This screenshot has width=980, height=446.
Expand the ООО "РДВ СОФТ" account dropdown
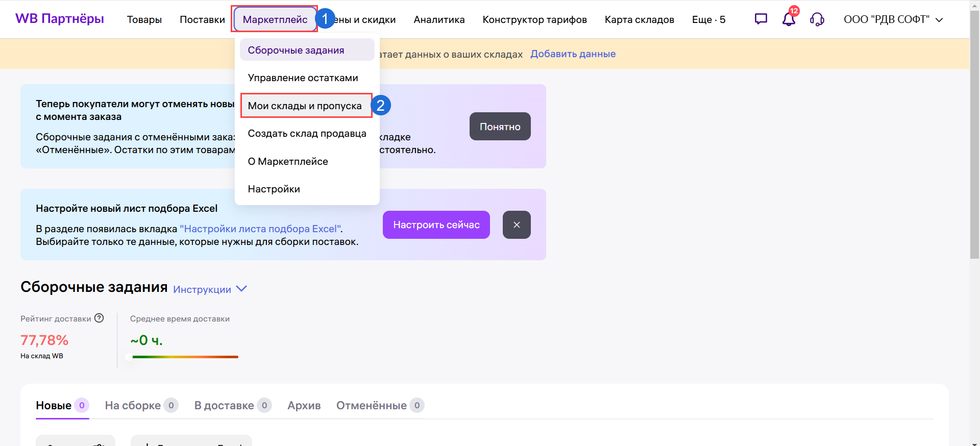893,19
